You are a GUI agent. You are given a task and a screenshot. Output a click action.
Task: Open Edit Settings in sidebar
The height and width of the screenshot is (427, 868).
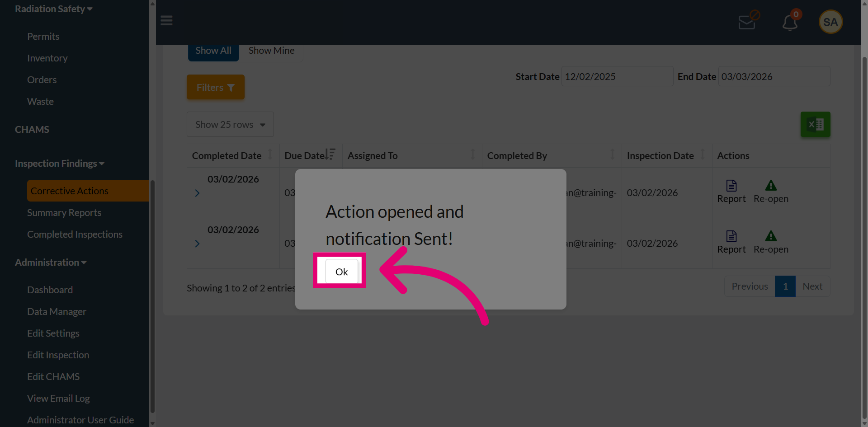point(53,333)
